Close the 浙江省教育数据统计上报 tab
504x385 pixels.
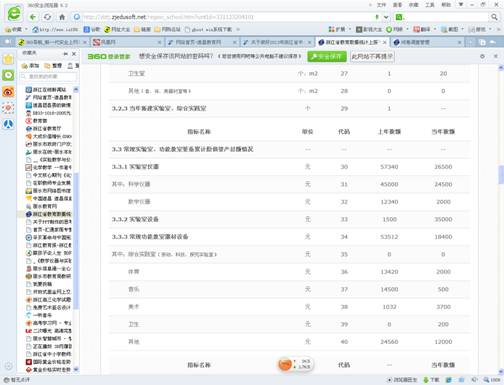(x=384, y=42)
